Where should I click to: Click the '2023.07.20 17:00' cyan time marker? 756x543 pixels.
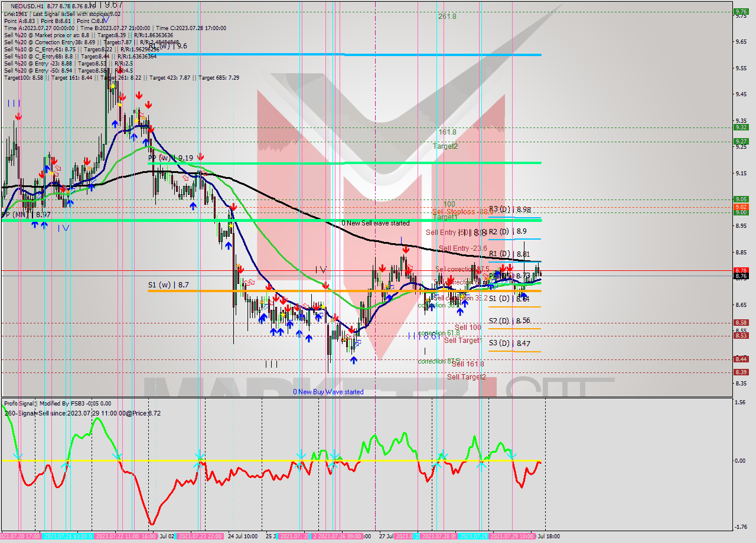21,537
